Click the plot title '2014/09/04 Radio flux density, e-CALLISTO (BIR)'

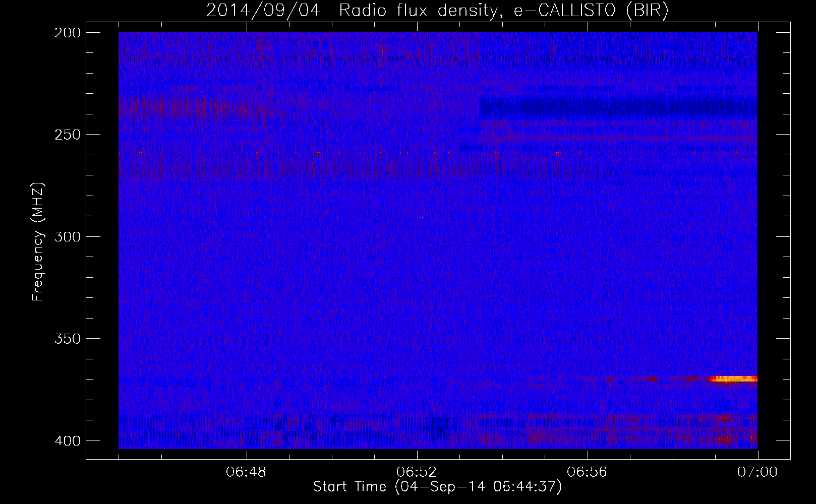(437, 10)
